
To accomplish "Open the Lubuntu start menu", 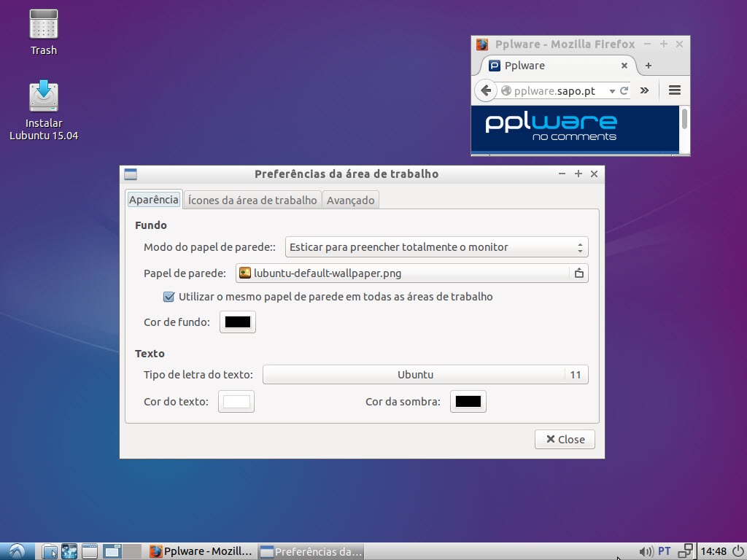I will coord(17,551).
